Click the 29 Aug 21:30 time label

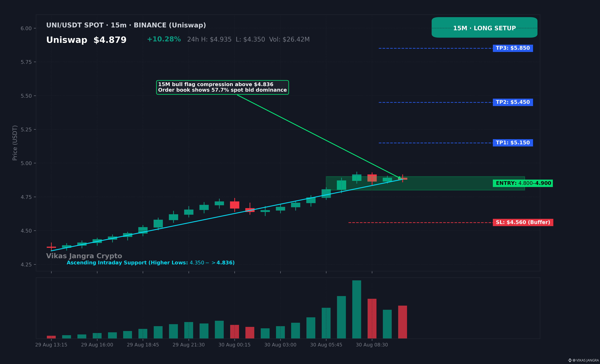pyautogui.click(x=189, y=345)
